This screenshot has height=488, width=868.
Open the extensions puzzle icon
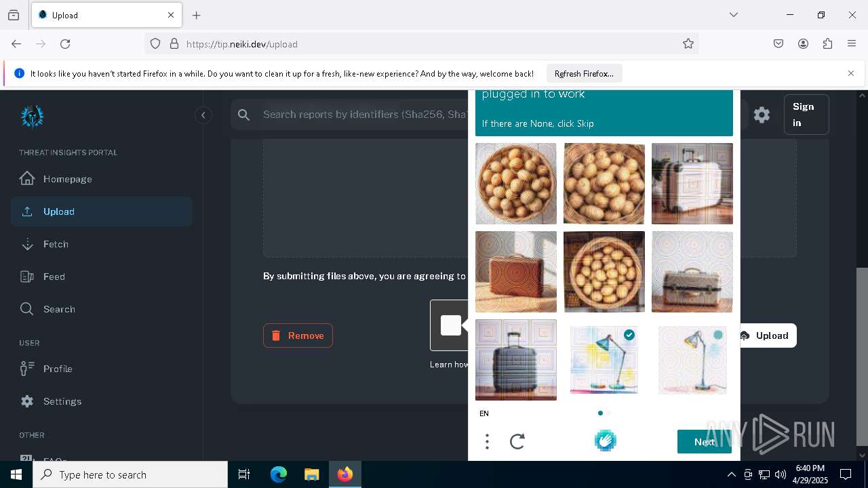click(x=827, y=44)
